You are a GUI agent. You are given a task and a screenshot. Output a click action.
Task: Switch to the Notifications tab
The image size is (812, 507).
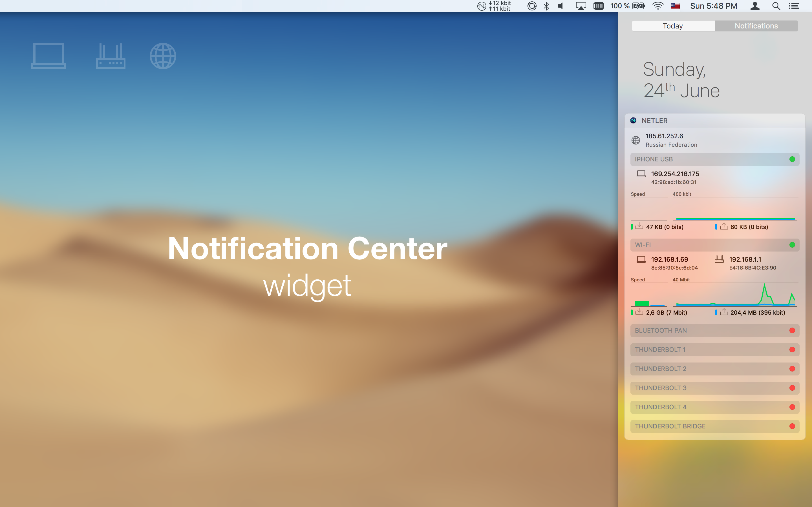tap(756, 26)
